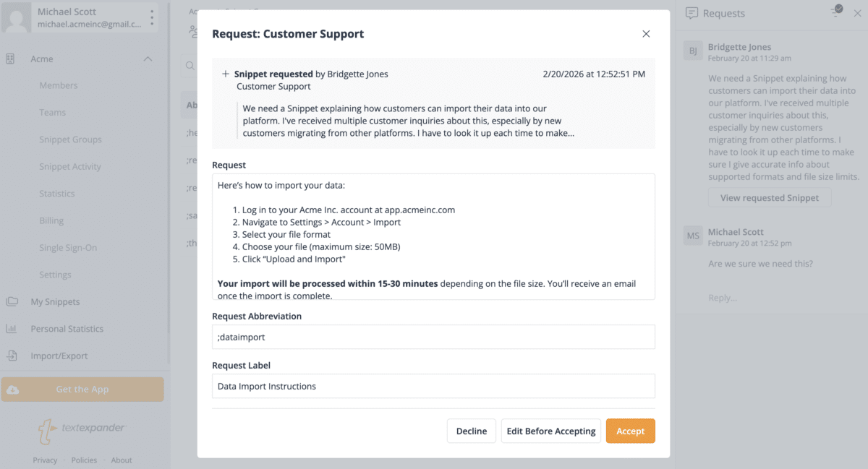
Task: Go to Snippet Activity page
Action: (x=70, y=167)
